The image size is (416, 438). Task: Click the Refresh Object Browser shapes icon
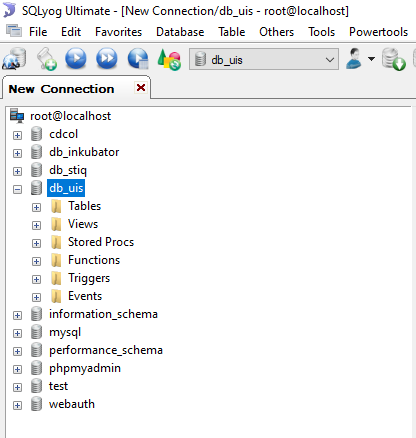pos(169,60)
